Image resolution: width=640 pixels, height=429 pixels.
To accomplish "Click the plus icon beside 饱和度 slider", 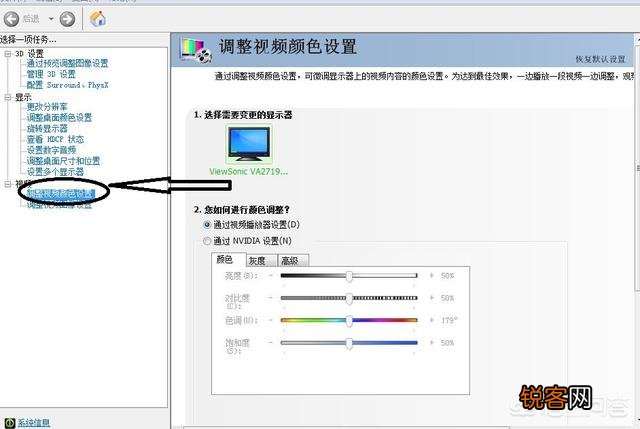I will pyautogui.click(x=431, y=343).
